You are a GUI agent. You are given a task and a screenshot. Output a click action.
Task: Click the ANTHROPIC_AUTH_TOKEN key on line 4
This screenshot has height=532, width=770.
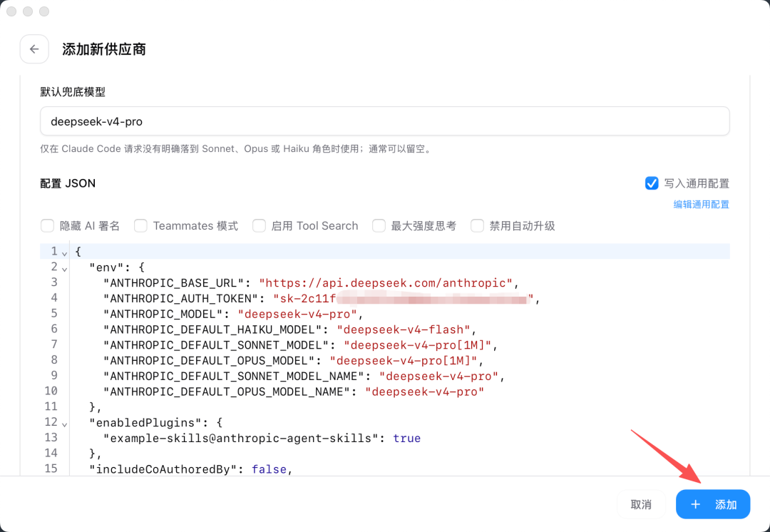click(x=180, y=299)
